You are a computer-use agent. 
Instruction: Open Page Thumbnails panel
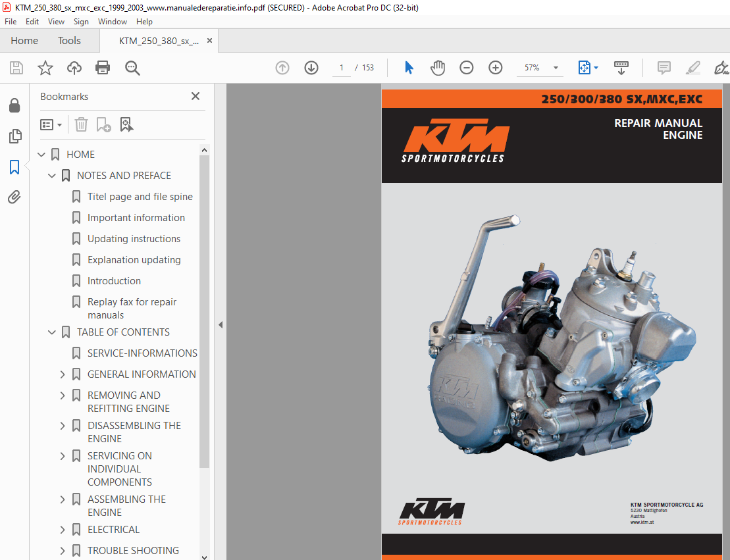click(14, 136)
